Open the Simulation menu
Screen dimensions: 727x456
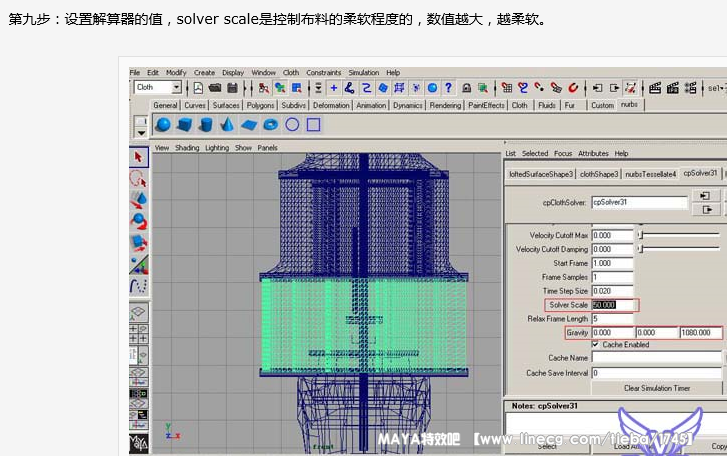pyautogui.click(x=364, y=73)
